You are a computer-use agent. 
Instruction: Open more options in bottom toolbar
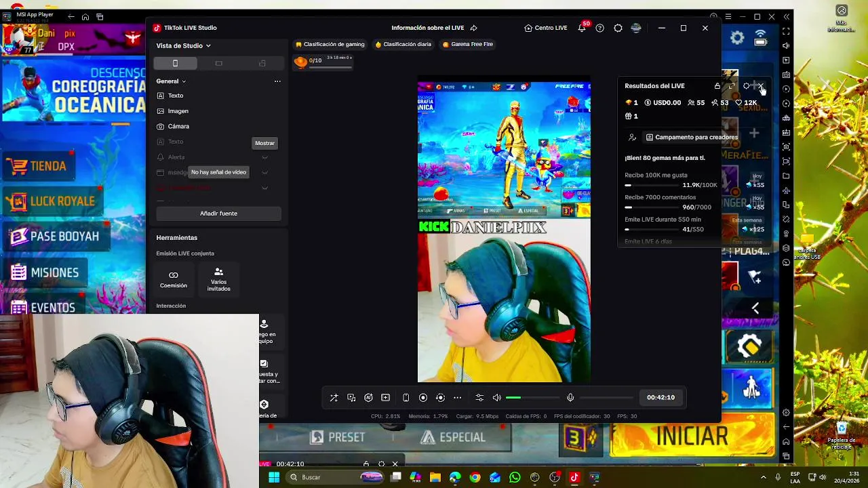click(x=457, y=398)
